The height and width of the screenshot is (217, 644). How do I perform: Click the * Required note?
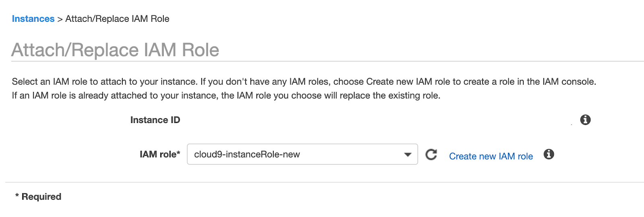(38, 196)
